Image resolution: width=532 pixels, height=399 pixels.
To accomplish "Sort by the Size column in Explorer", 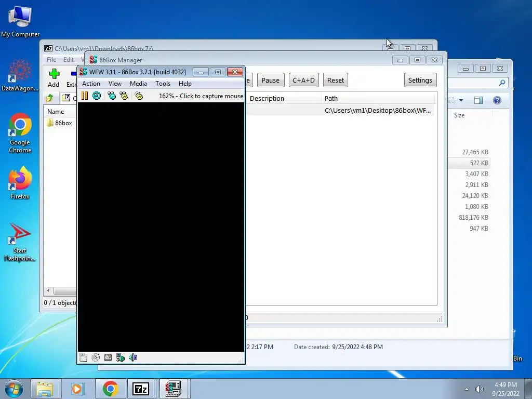I will [x=471, y=115].
